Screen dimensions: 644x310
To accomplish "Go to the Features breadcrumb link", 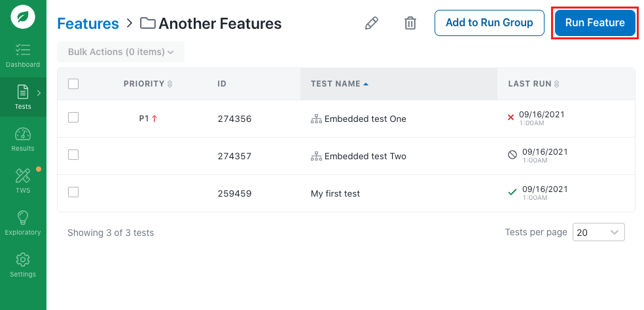I will pyautogui.click(x=88, y=24).
